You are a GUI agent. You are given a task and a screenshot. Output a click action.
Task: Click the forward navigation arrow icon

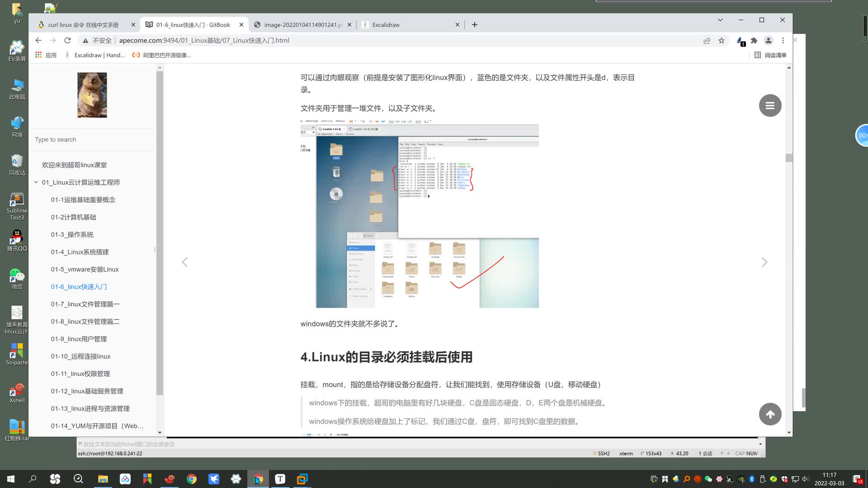point(765,262)
